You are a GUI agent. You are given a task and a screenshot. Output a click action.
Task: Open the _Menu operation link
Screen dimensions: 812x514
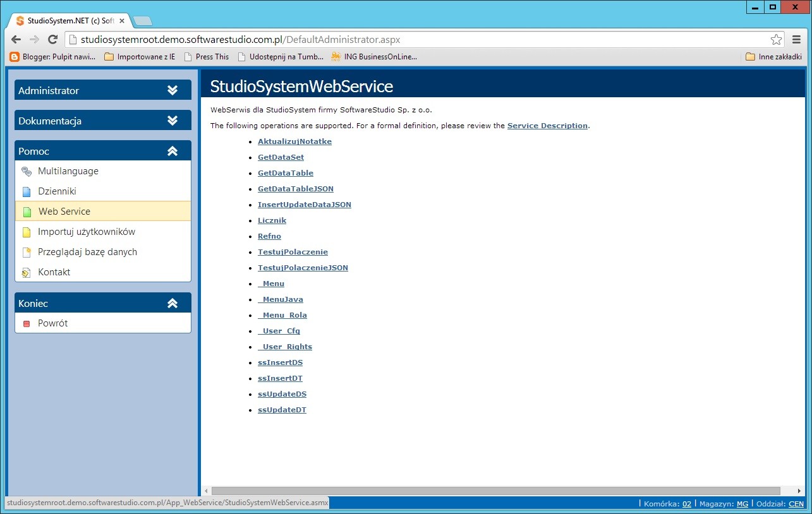[x=271, y=284]
